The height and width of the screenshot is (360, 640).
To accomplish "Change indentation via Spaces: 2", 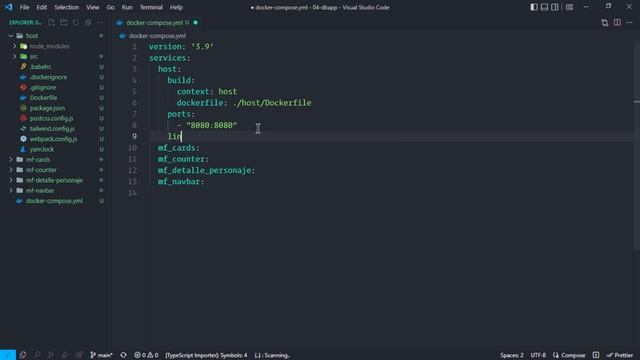I will 512,355.
